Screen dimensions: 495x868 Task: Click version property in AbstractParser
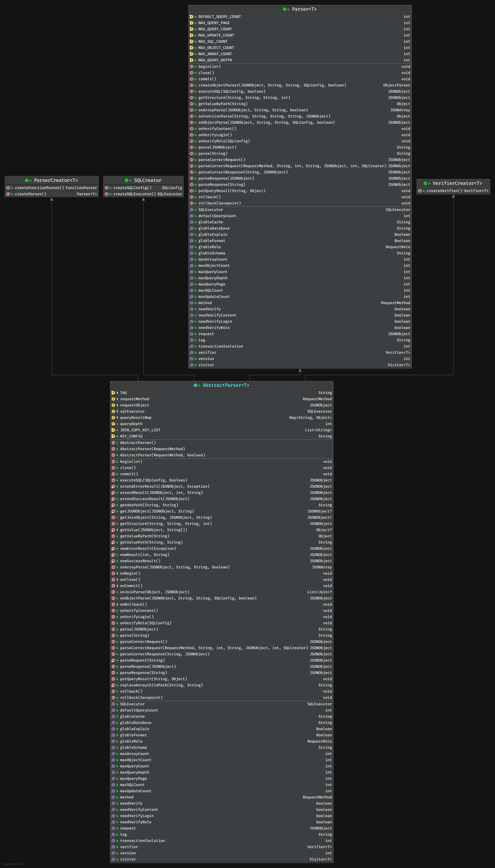222,853
